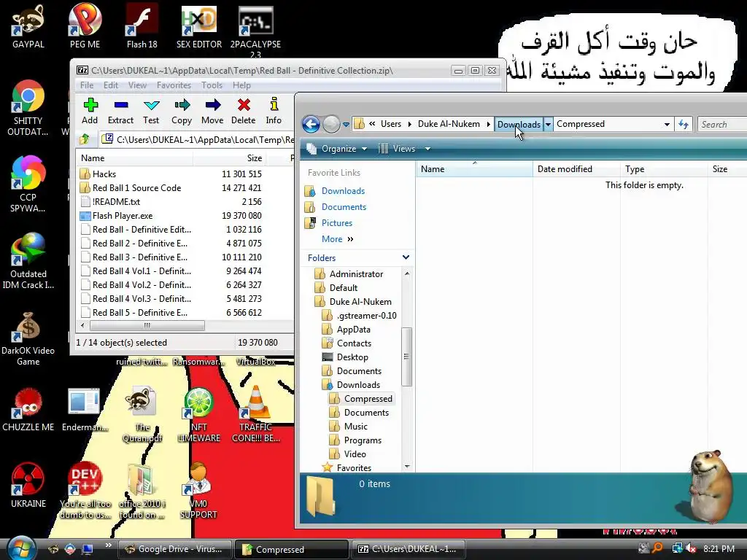Select Administrator folder in Folders tree
This screenshot has width=747, height=560.
[x=356, y=274]
